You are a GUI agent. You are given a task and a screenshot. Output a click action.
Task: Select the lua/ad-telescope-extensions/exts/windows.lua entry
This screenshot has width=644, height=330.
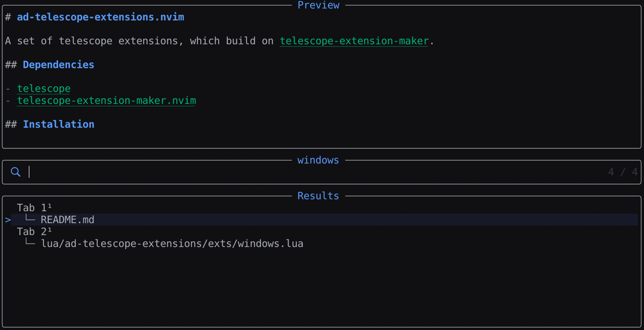pyautogui.click(x=172, y=243)
